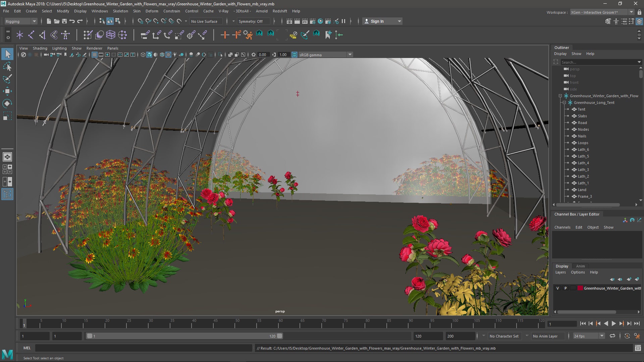Toggle loop playback mode
The height and width of the screenshot is (362, 644).
[612, 336]
